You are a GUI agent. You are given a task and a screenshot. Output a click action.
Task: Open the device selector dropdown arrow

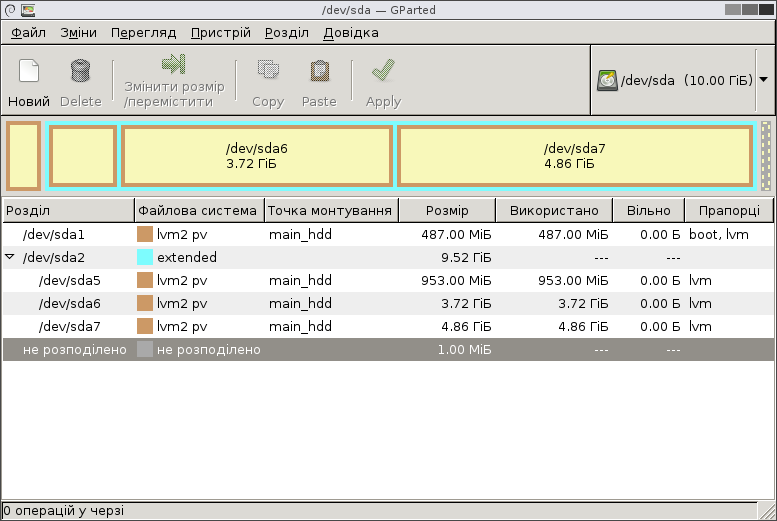pos(763,80)
